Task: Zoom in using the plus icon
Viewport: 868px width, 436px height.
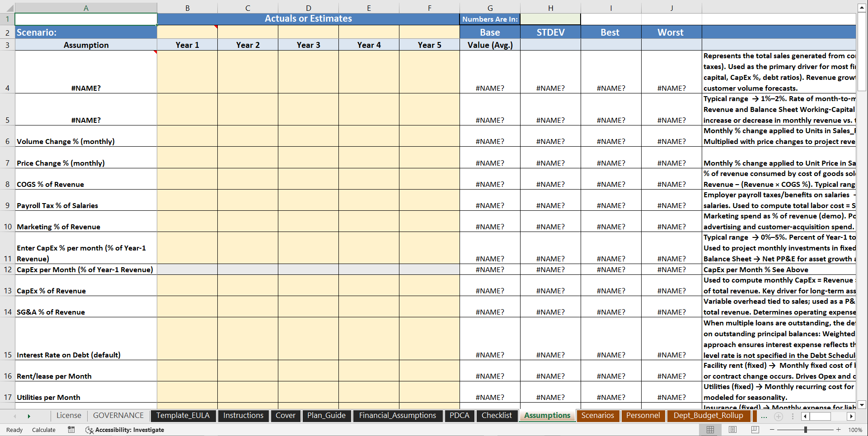Action: click(839, 430)
